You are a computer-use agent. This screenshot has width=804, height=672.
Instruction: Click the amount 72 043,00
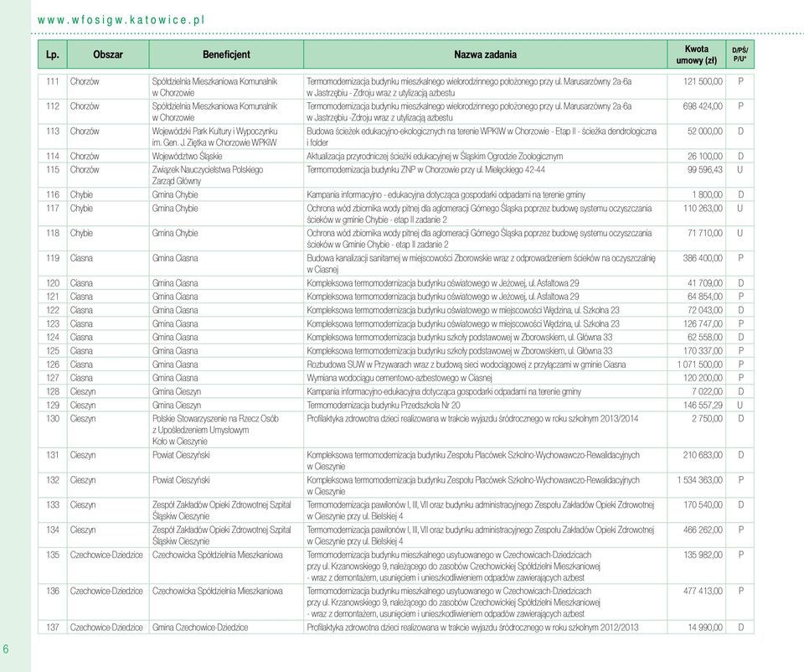tap(705, 310)
